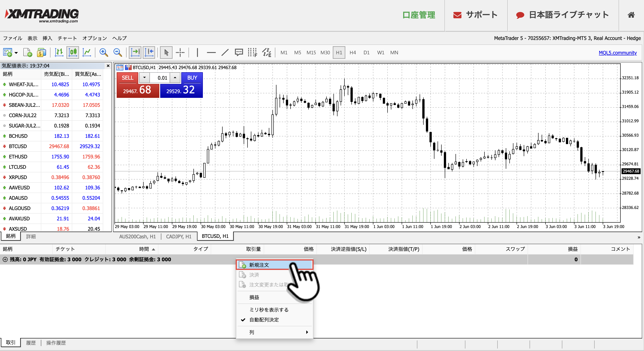644x351 pixels.
Task: Switch to line chart icon
Action: tap(86, 53)
